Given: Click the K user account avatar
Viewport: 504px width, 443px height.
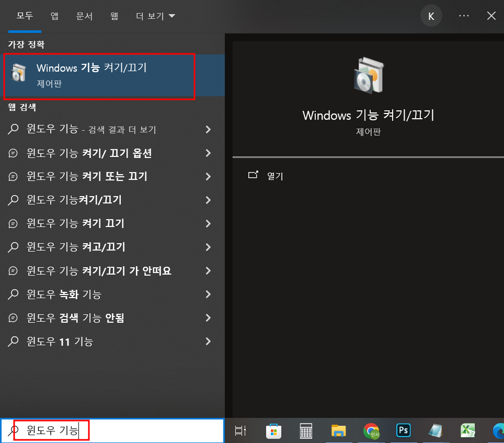Looking at the screenshot, I should [431, 16].
